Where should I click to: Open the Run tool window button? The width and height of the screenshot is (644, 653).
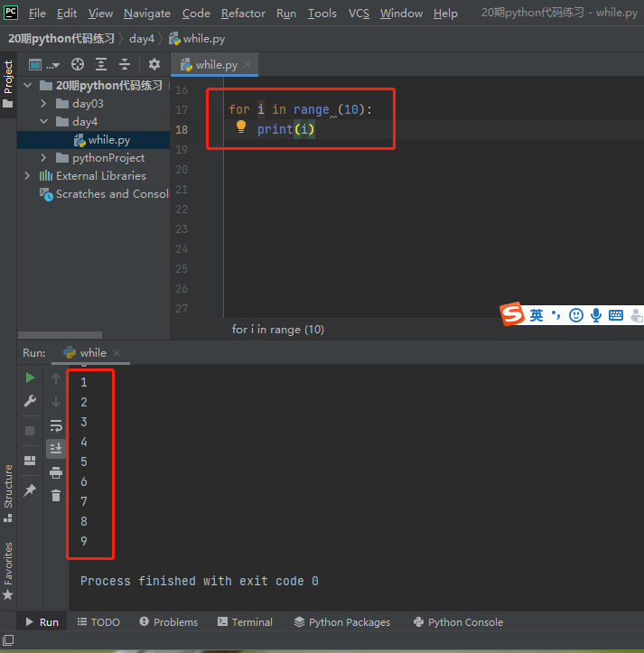pos(42,622)
